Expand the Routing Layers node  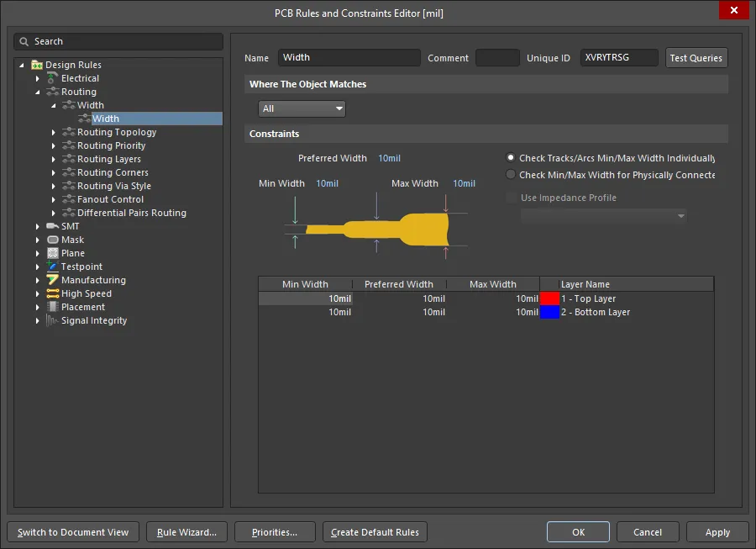[x=54, y=159]
